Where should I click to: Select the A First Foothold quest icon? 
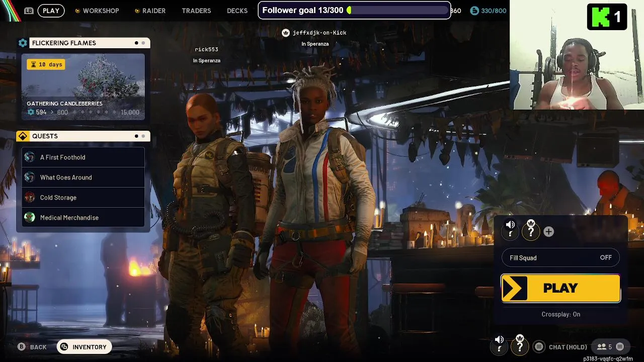[30, 157]
